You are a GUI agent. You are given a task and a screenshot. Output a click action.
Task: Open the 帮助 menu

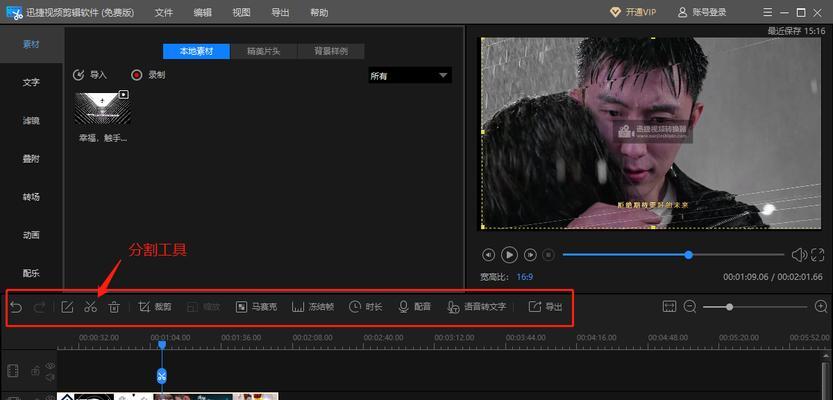coord(319,12)
